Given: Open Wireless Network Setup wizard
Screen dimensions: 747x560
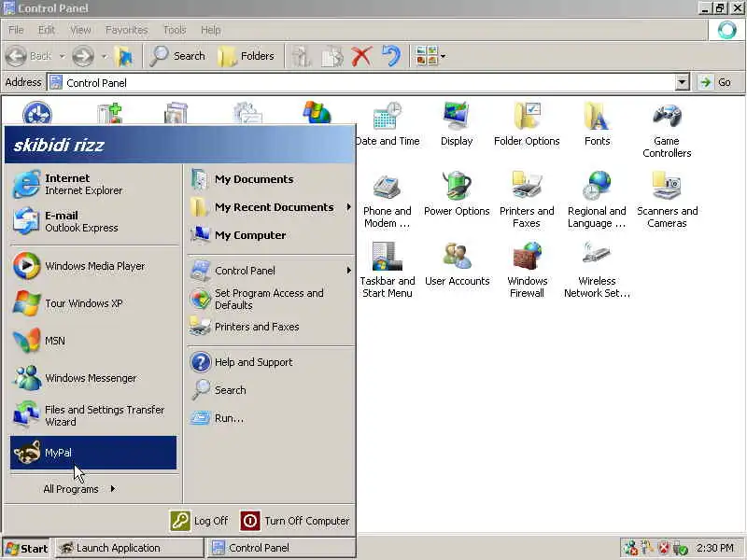Looking at the screenshot, I should pyautogui.click(x=597, y=270).
